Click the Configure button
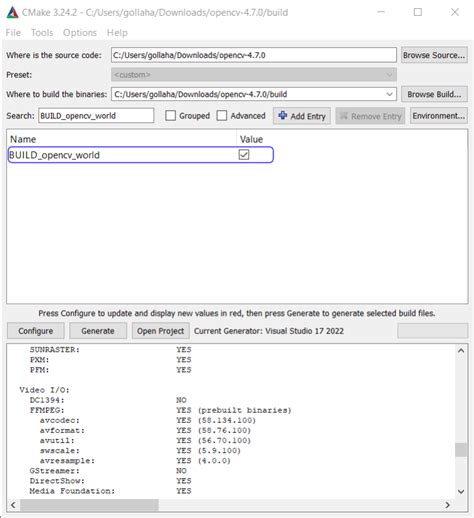The image size is (474, 518). [x=36, y=331]
